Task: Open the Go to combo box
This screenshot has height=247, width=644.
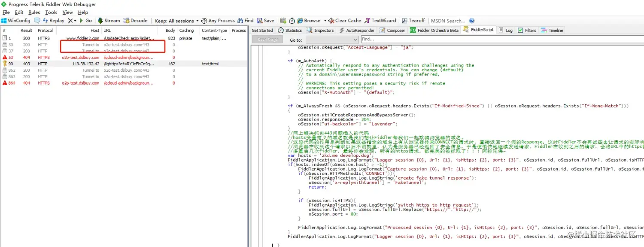Action: 332,40
